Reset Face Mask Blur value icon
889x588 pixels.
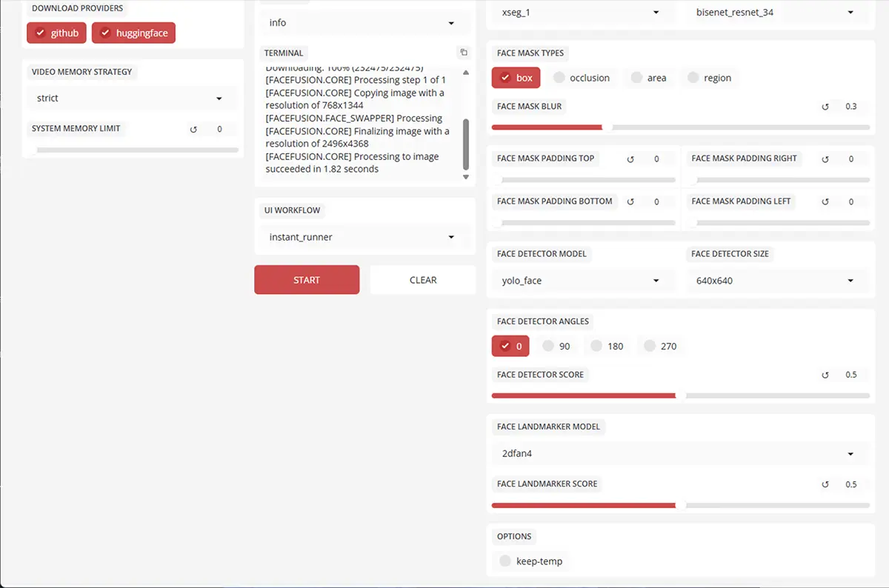(825, 107)
